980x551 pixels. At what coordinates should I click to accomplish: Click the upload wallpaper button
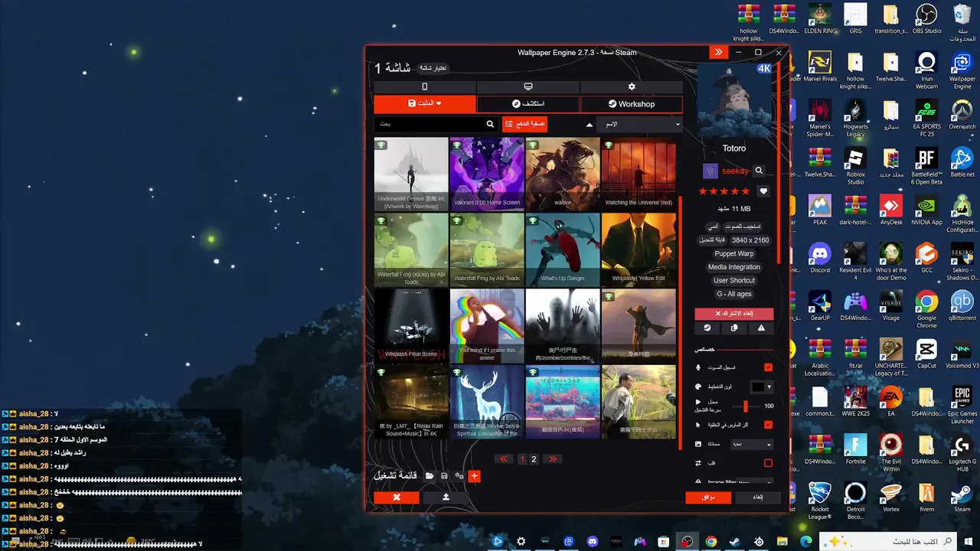[446, 497]
